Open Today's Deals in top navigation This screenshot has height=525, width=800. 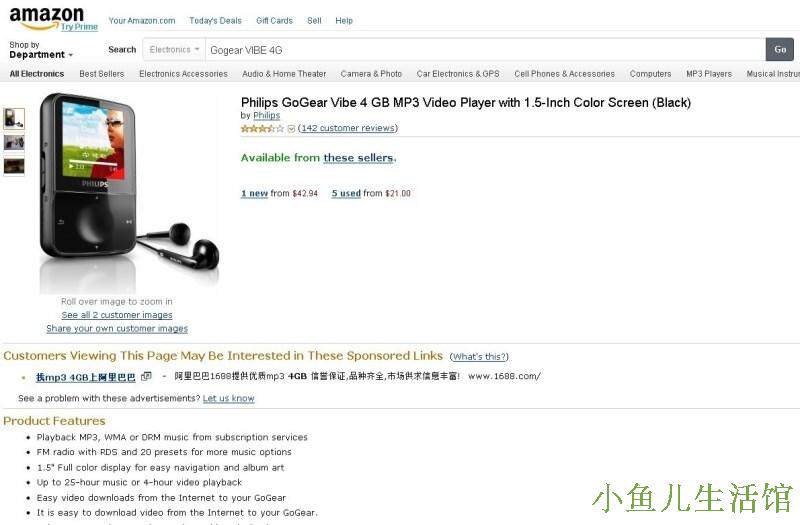(215, 21)
